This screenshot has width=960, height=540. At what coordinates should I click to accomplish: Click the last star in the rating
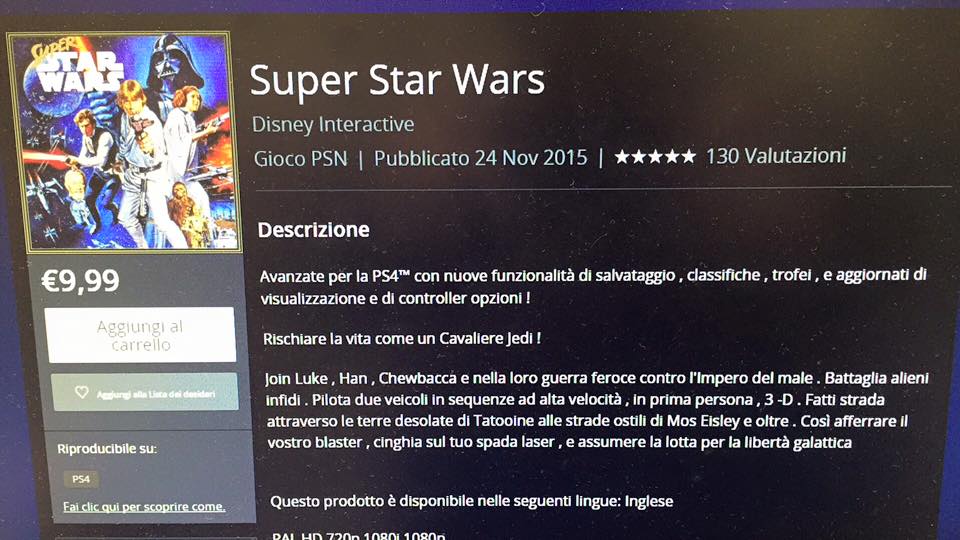tap(688, 157)
